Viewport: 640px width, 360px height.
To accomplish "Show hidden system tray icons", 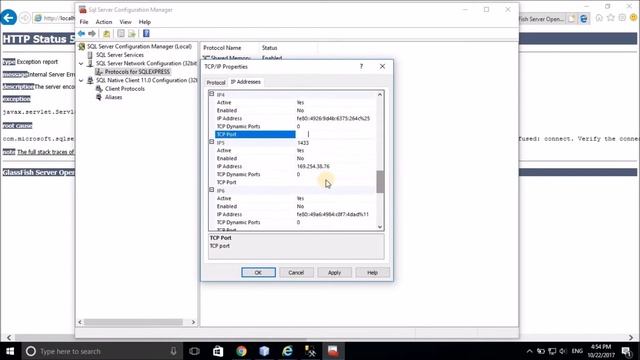I will click(x=529, y=351).
